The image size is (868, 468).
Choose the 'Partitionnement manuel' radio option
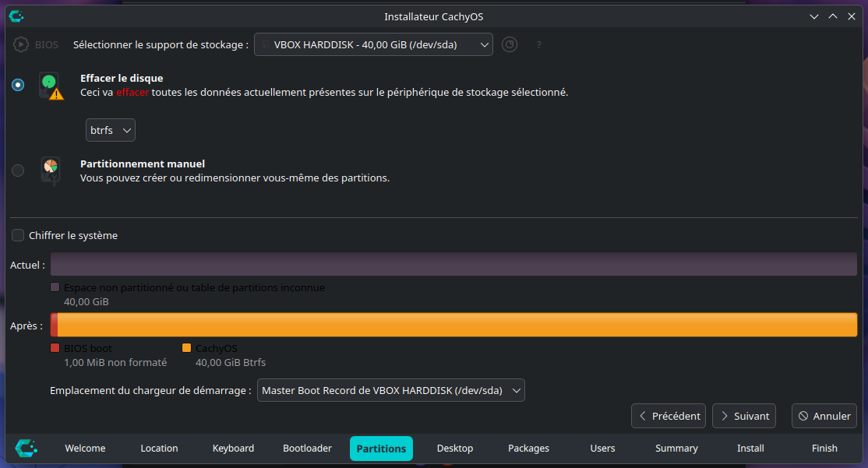click(18, 171)
